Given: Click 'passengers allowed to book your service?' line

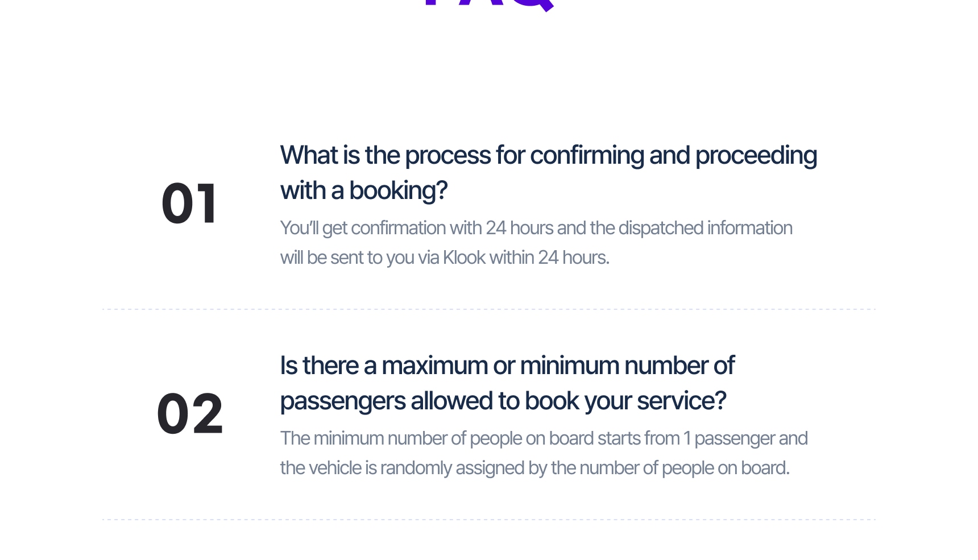Looking at the screenshot, I should point(503,401).
